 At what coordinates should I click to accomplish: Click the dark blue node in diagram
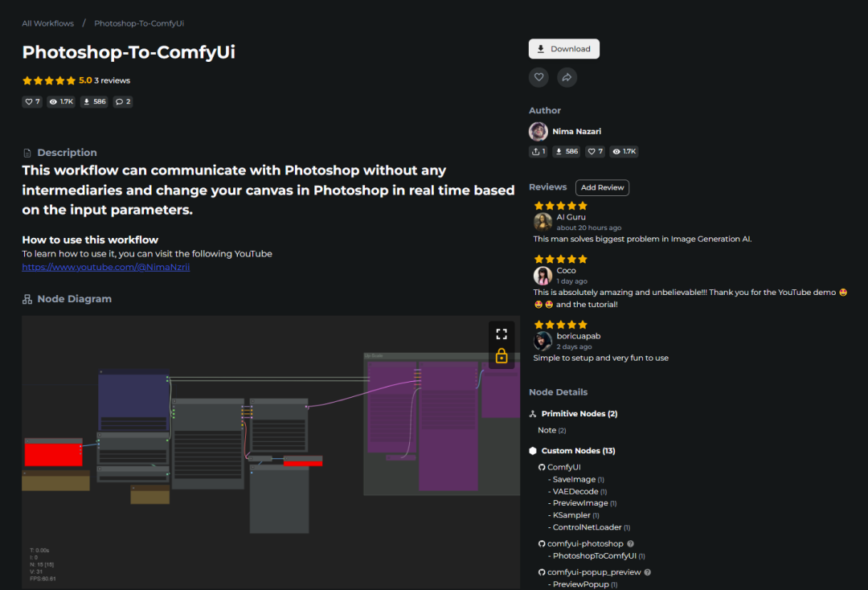click(x=133, y=400)
